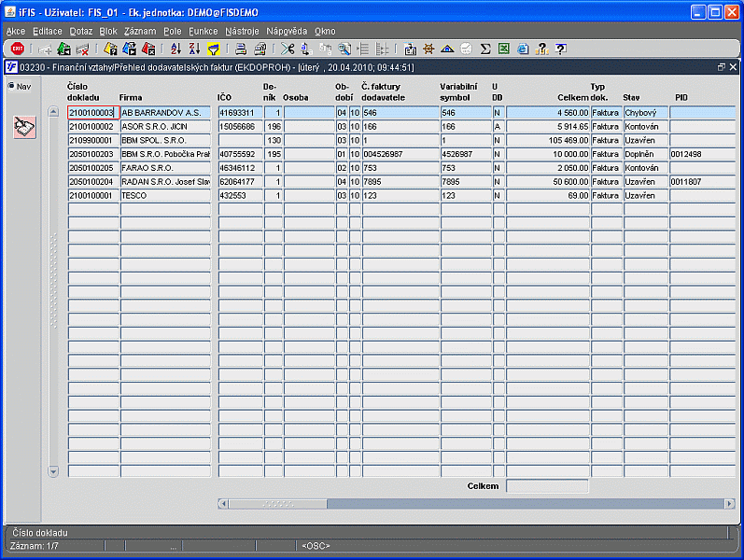The height and width of the screenshot is (560, 744).
Task: Click document number 2100100003 field
Action: (x=93, y=113)
